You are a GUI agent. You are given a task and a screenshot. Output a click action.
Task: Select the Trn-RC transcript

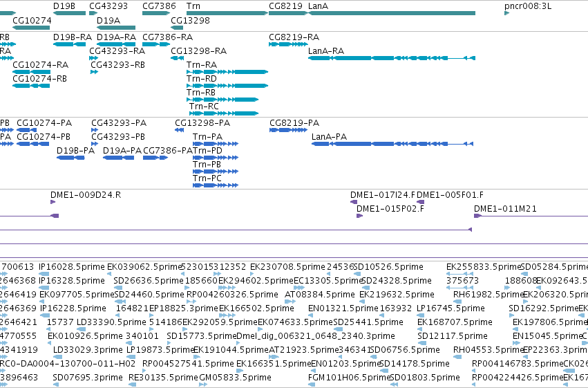(x=224, y=113)
